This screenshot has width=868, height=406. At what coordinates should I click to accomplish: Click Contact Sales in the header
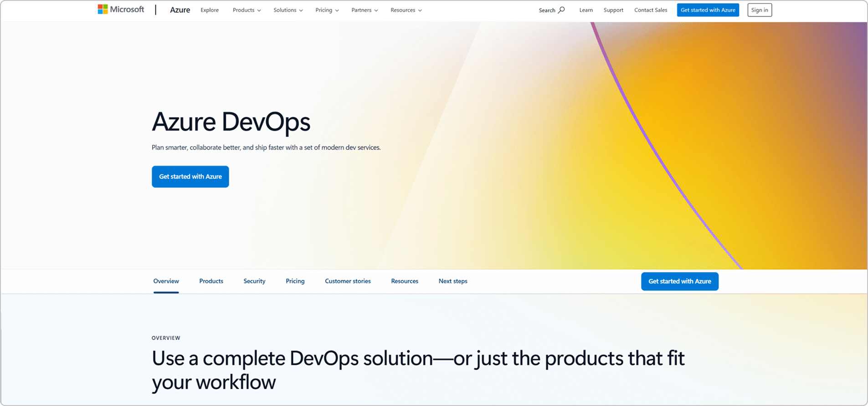coord(651,10)
